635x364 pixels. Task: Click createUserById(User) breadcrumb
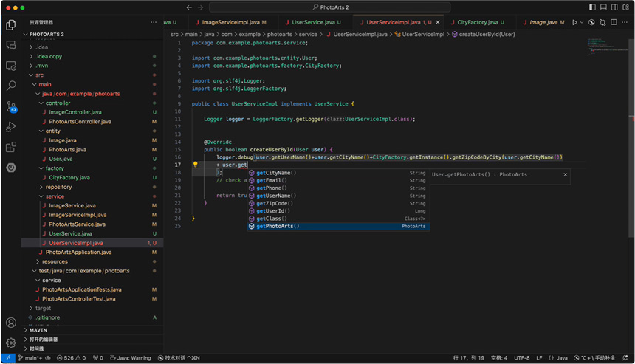point(483,35)
